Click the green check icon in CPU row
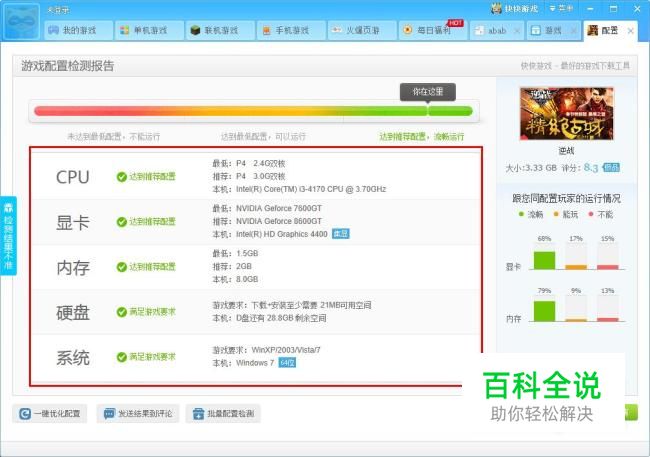The image size is (650, 457). (x=121, y=177)
